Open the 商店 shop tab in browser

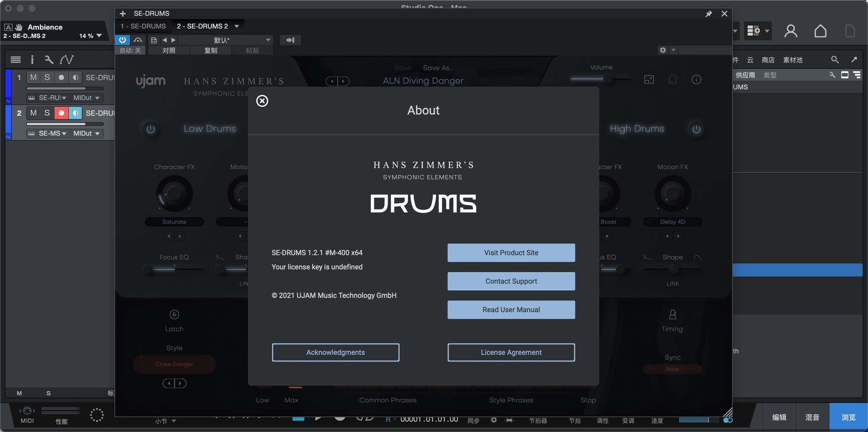pos(768,60)
